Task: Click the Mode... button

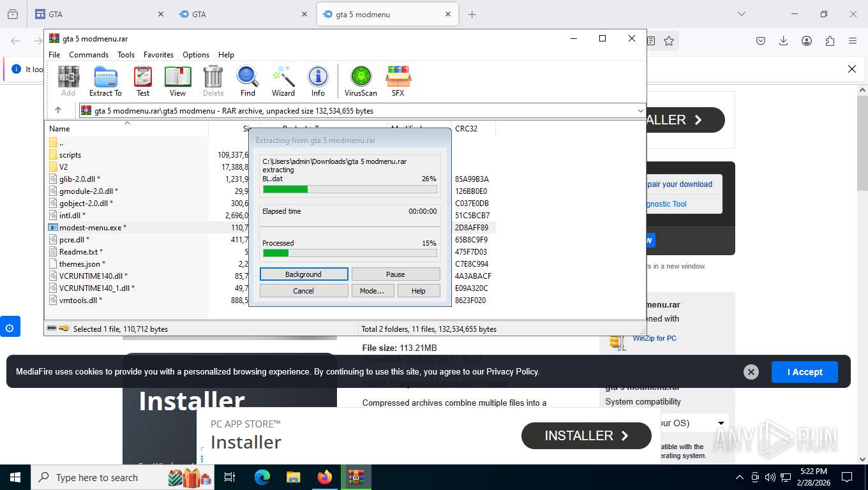Action: pos(372,291)
